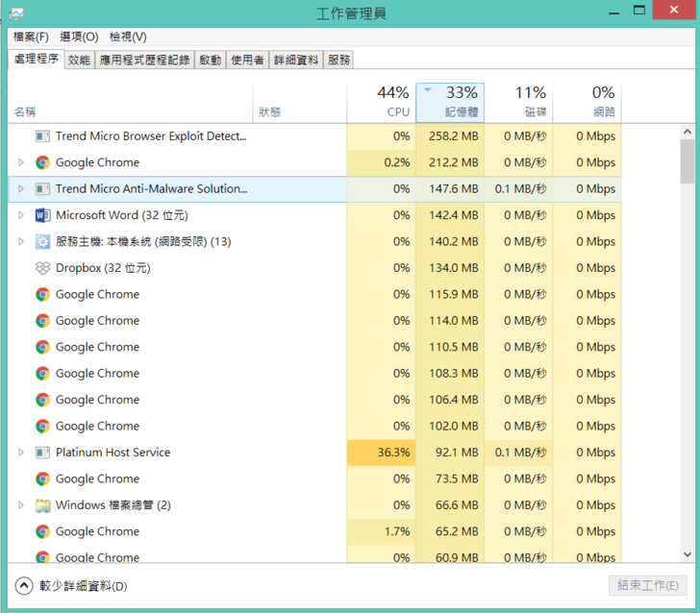700x613 pixels.
Task: Sort processes by CPU column header
Action: pos(381,102)
